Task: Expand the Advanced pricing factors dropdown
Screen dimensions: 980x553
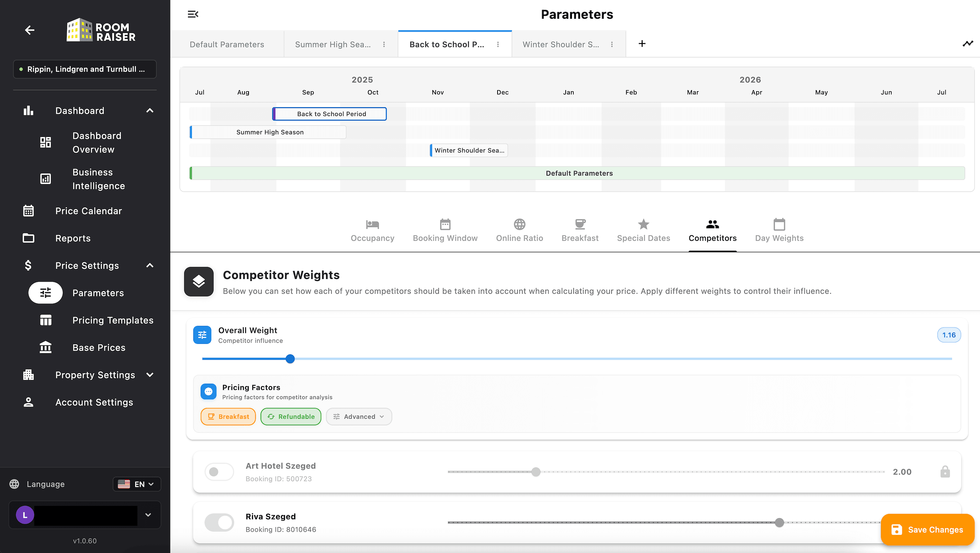Action: click(359, 416)
